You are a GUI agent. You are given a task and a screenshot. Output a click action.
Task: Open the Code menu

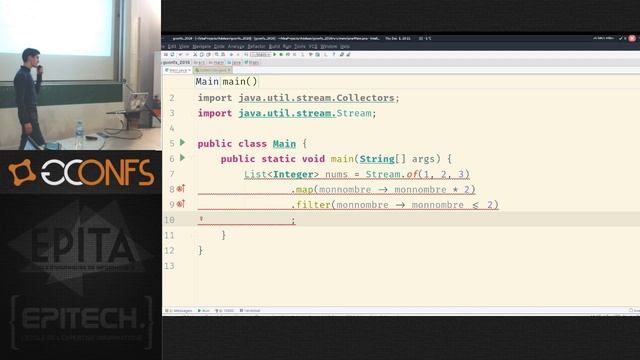(220, 47)
